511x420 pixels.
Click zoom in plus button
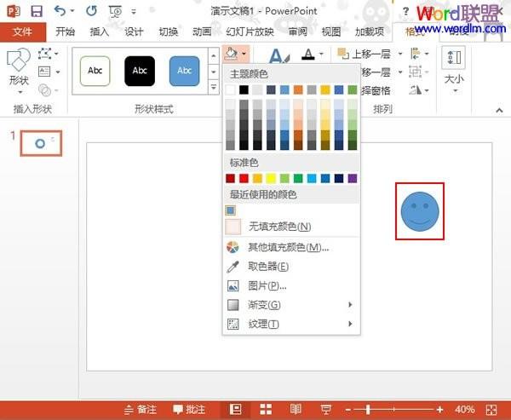pyautogui.click(x=439, y=410)
